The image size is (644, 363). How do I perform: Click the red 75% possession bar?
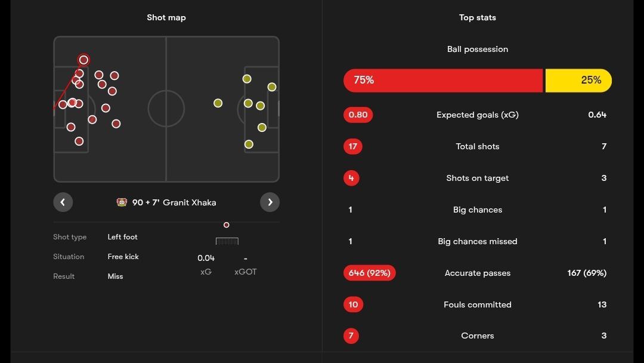point(443,81)
